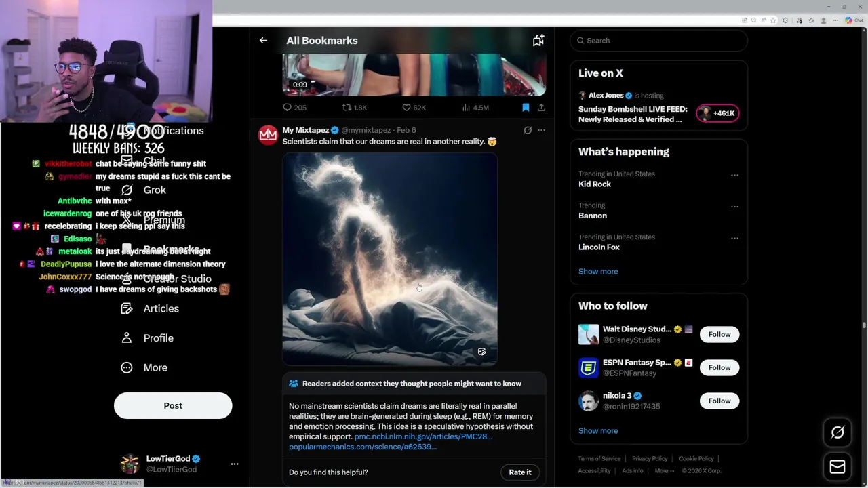The height and width of the screenshot is (488, 868).
Task: Focus the Search field
Action: click(x=659, y=41)
